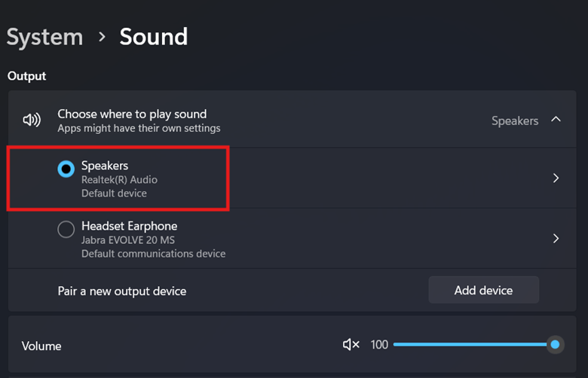Click the Sound page heading
This screenshot has height=378, width=588.
153,37
